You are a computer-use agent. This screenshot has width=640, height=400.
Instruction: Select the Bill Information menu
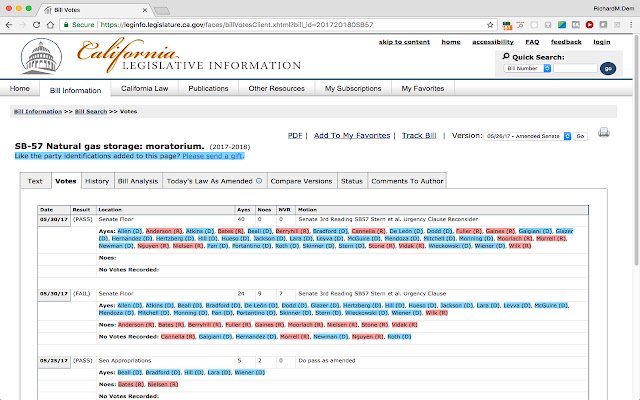click(x=76, y=90)
